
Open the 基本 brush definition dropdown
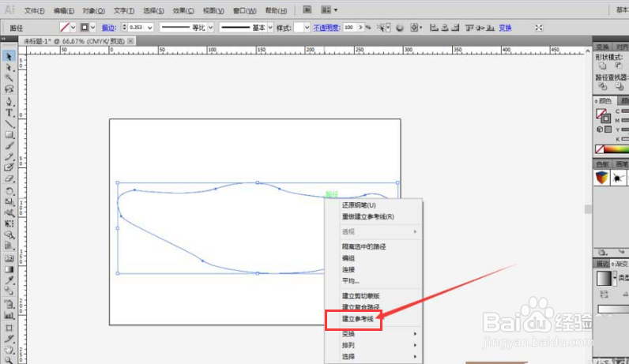tap(270, 28)
